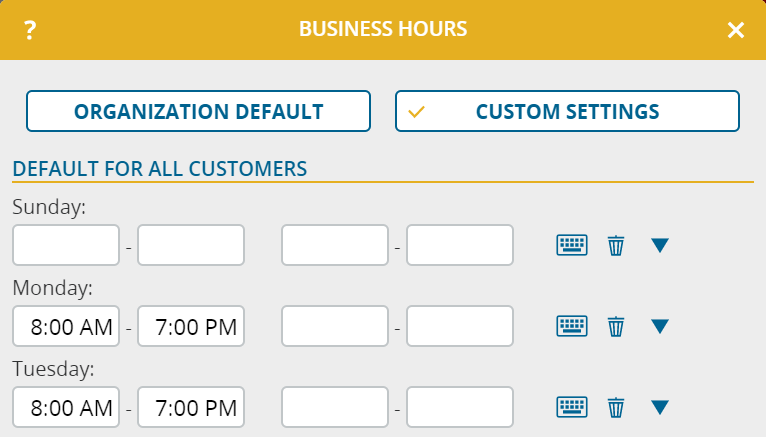This screenshot has width=766, height=437.
Task: Click Monday second period start field
Action: [335, 326]
